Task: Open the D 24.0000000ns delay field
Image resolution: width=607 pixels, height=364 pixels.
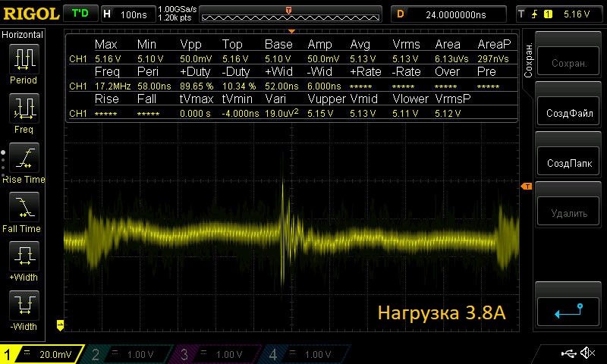Action: click(x=449, y=14)
